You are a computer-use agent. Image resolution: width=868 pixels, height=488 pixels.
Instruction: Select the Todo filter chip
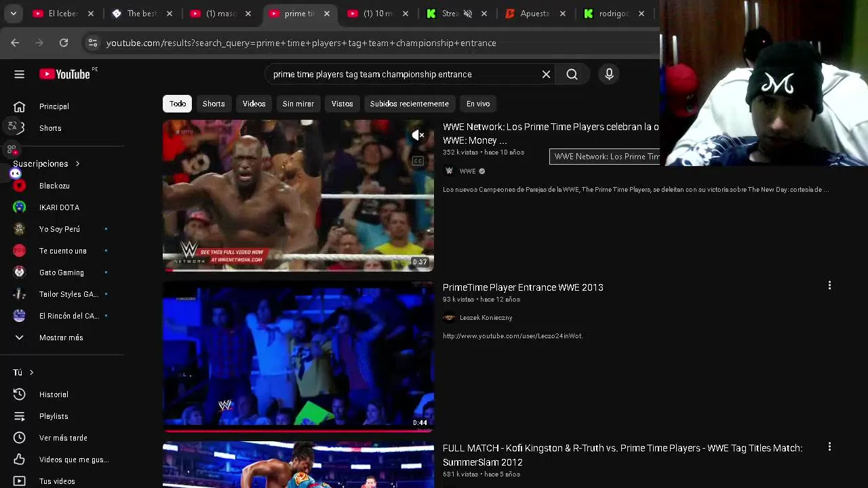pyautogui.click(x=178, y=104)
